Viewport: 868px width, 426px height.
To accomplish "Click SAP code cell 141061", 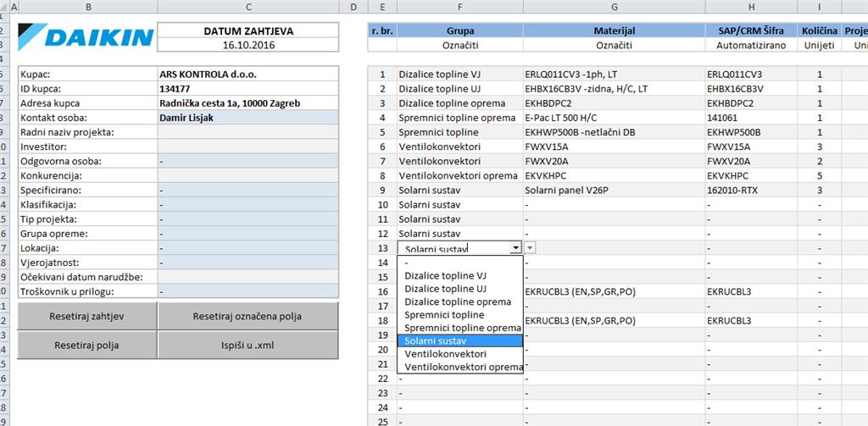I will [751, 117].
